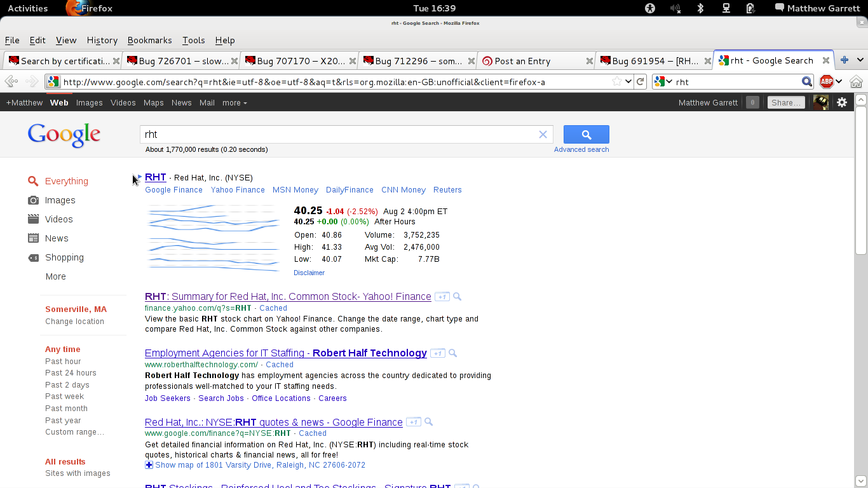Open the Bookmarks menu
Viewport: 868px width, 488px height.
coord(149,40)
